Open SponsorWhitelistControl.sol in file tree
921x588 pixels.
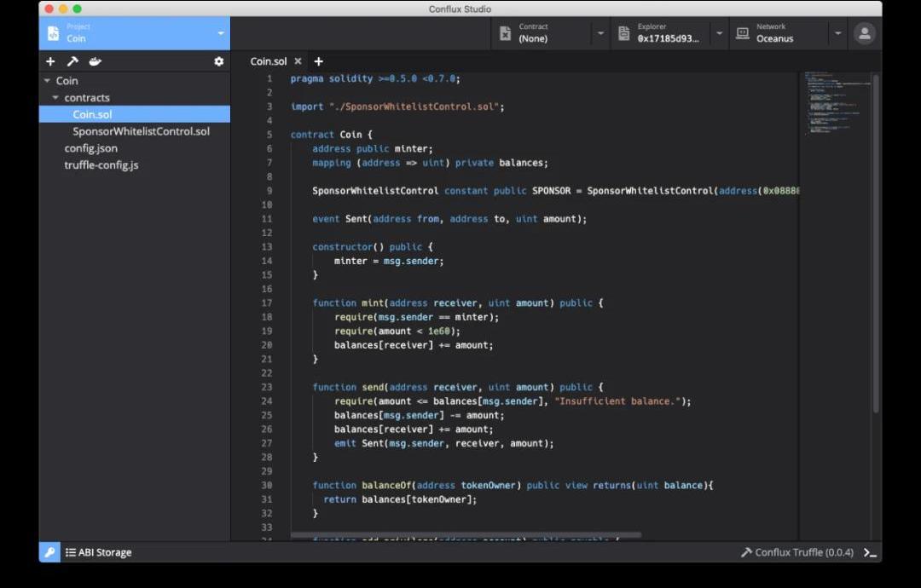click(141, 131)
